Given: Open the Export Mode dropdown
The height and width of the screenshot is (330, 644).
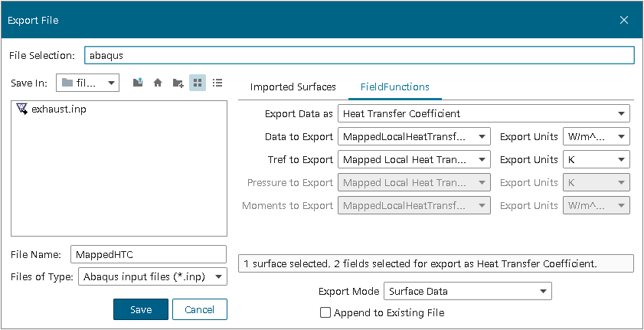Looking at the screenshot, I should tap(467, 291).
